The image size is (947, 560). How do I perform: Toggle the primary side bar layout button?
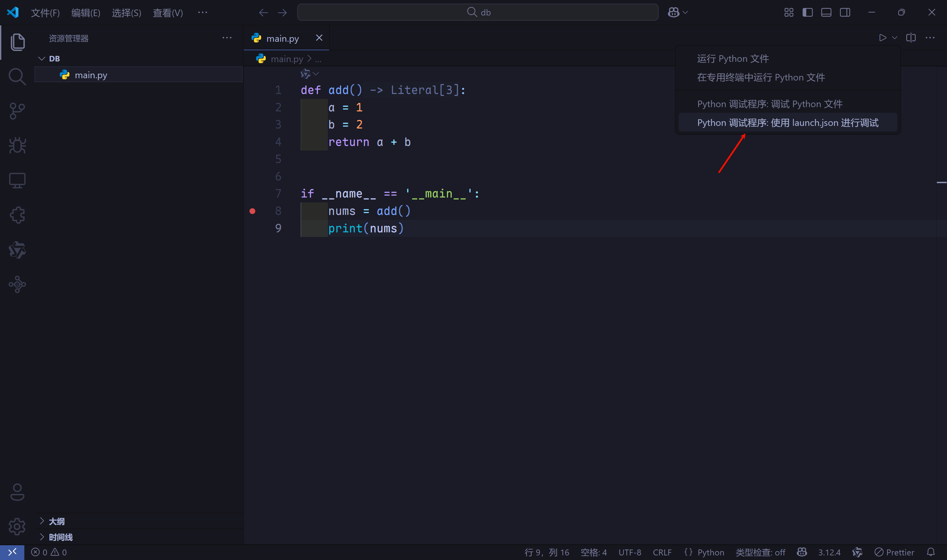(x=807, y=12)
